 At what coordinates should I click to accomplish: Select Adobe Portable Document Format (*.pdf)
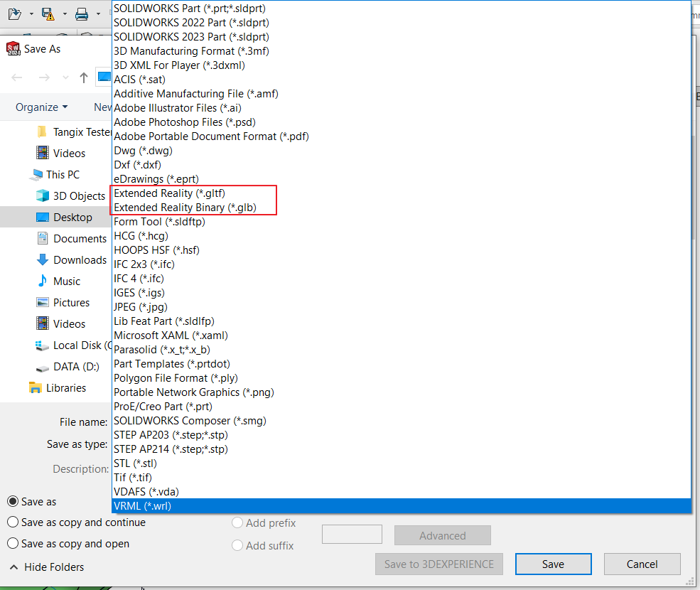[x=401, y=136]
